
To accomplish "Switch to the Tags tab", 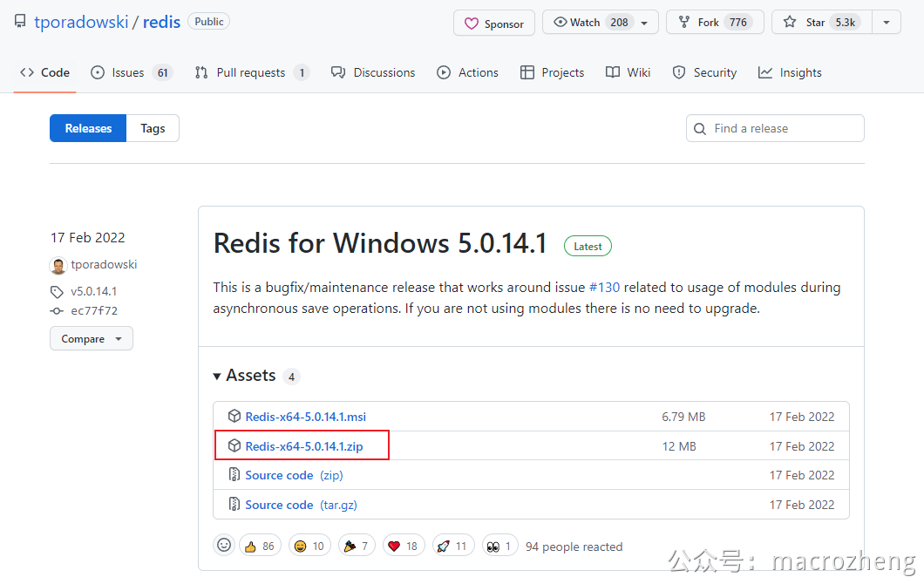I will point(153,128).
